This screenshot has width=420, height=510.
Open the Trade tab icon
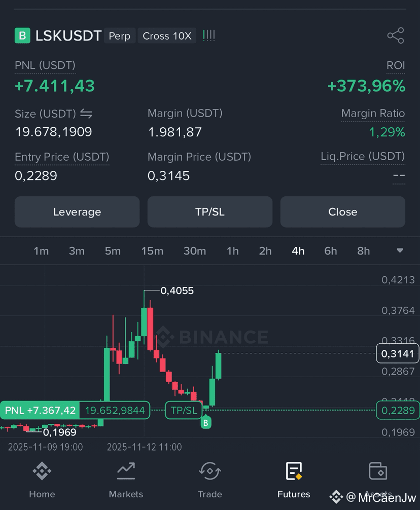[x=210, y=471]
